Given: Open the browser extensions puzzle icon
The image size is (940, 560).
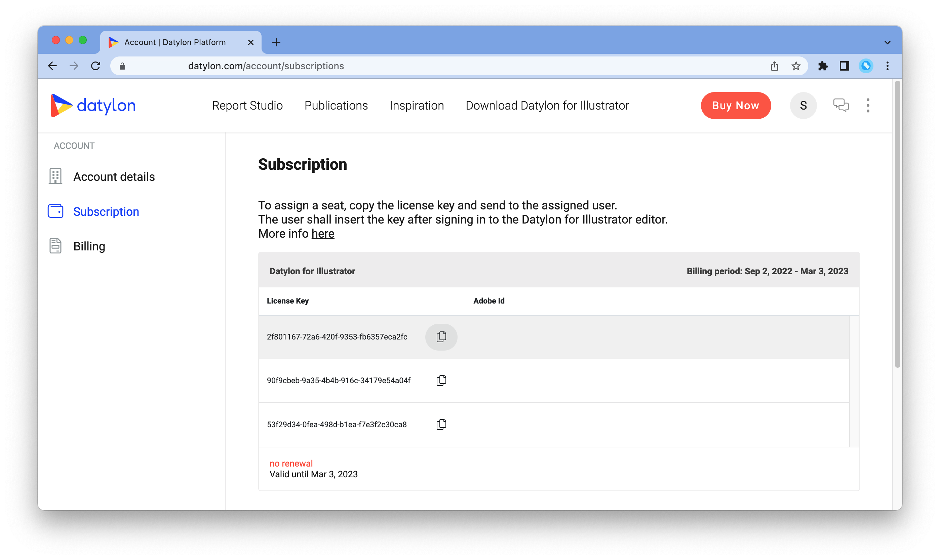Looking at the screenshot, I should pos(823,66).
